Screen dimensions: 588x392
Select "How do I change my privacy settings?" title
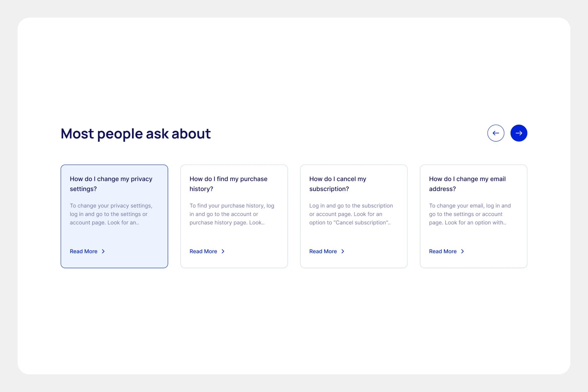pos(111,184)
